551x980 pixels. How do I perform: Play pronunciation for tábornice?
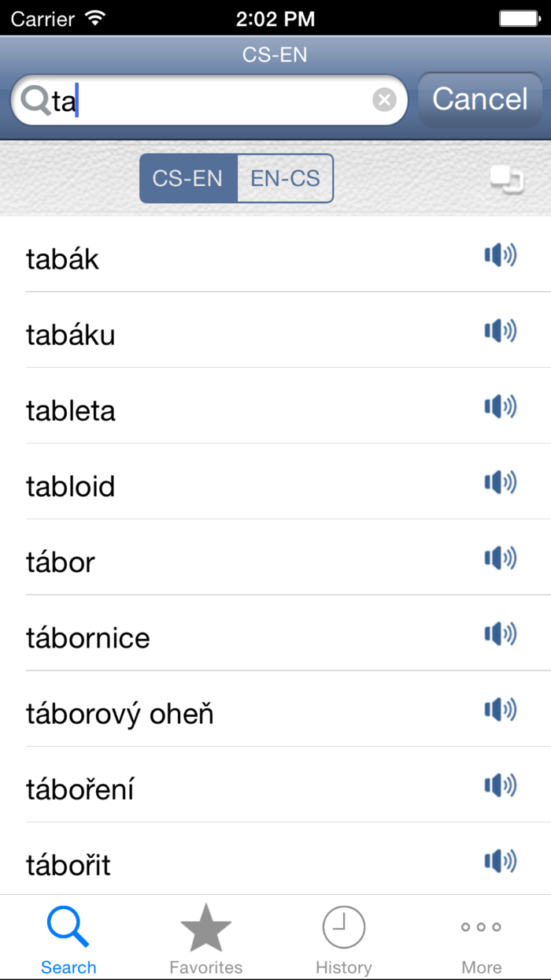tap(501, 634)
